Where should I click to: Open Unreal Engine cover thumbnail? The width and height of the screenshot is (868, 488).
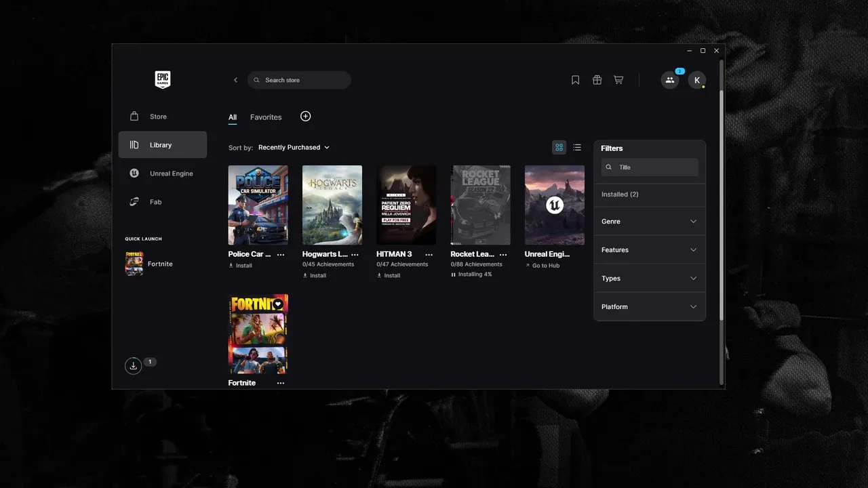click(x=555, y=205)
